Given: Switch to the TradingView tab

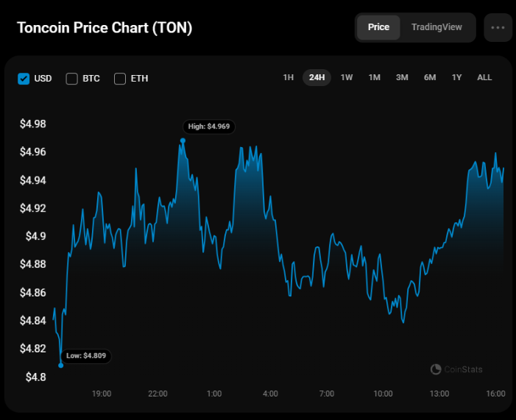Looking at the screenshot, I should [437, 27].
